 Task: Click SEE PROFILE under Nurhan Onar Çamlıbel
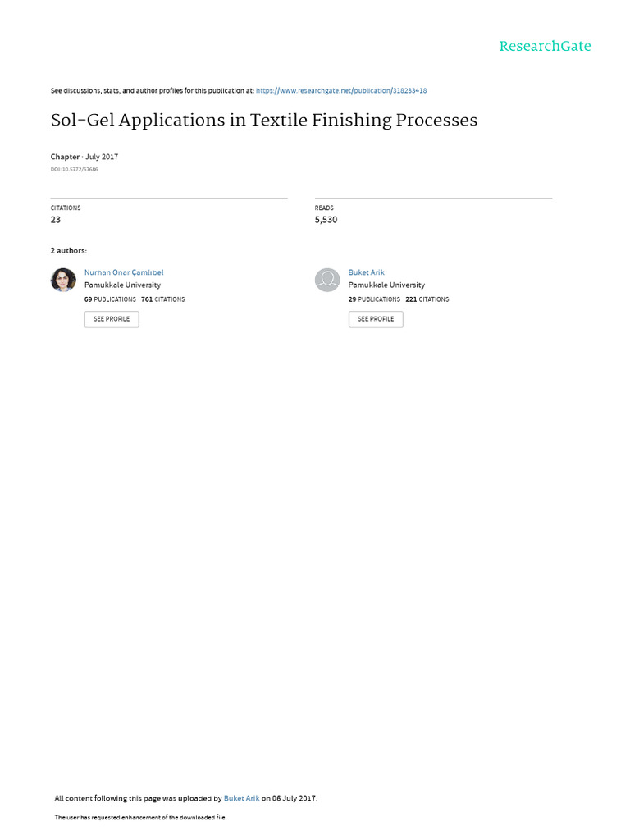click(112, 319)
